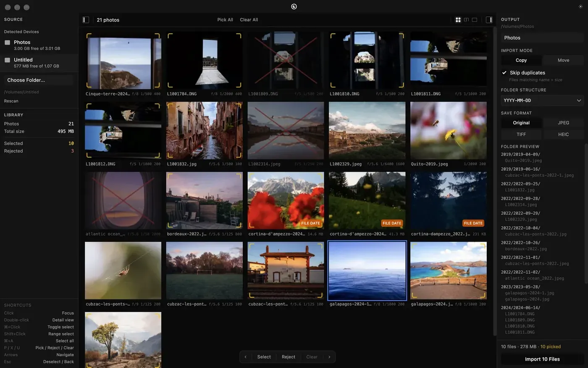Image resolution: width=588 pixels, height=368 pixels.
Task: Go to previous photo with left arrow
Action: (x=246, y=357)
